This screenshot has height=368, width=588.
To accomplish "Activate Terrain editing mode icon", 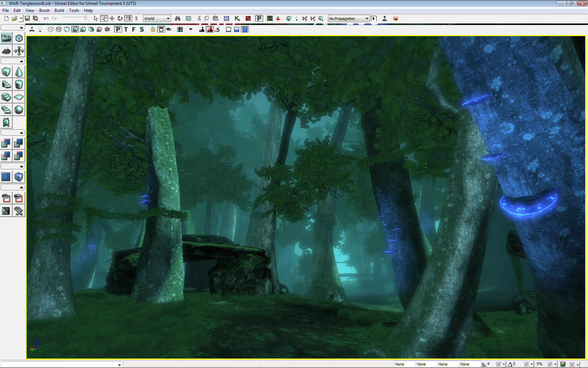I will (x=6, y=51).
